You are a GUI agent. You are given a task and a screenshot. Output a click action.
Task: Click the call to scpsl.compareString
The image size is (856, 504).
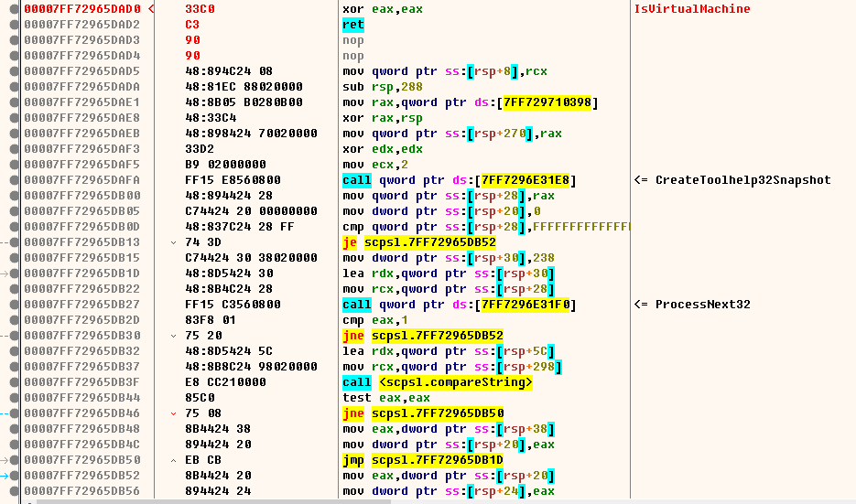point(438,382)
